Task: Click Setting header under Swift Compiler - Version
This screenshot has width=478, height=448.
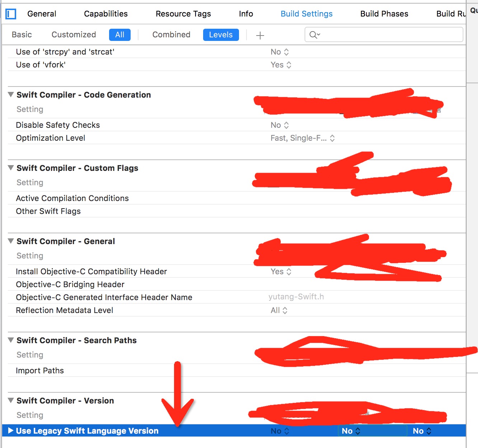Action: pyautogui.click(x=30, y=415)
